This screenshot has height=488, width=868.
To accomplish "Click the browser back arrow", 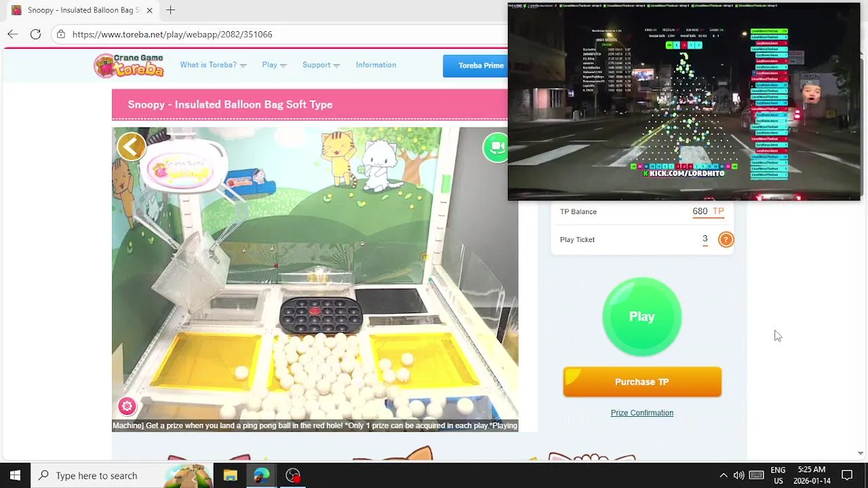I will tap(13, 34).
